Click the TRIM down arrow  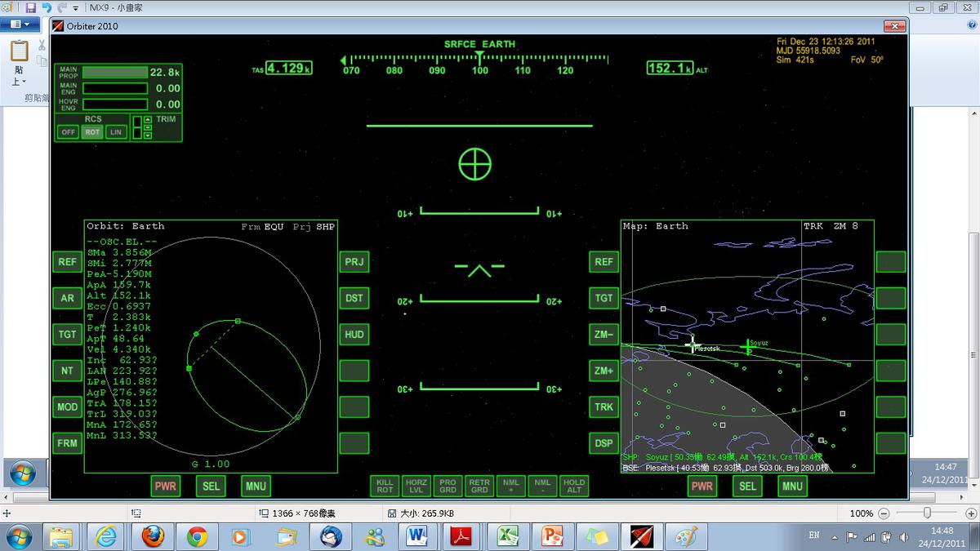[148, 136]
